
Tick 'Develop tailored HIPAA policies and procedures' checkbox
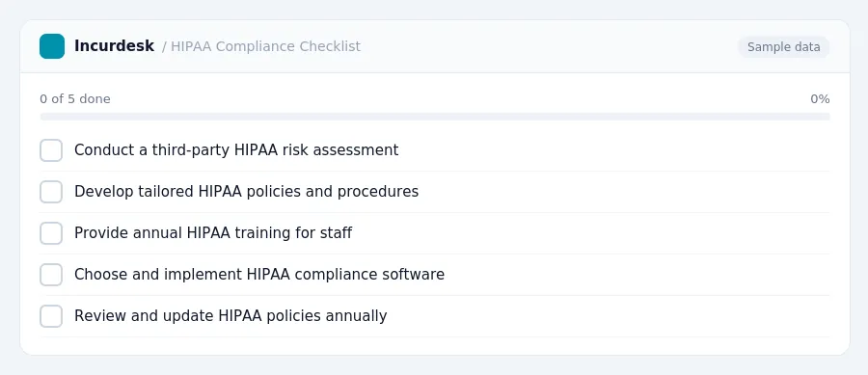pyautogui.click(x=51, y=192)
